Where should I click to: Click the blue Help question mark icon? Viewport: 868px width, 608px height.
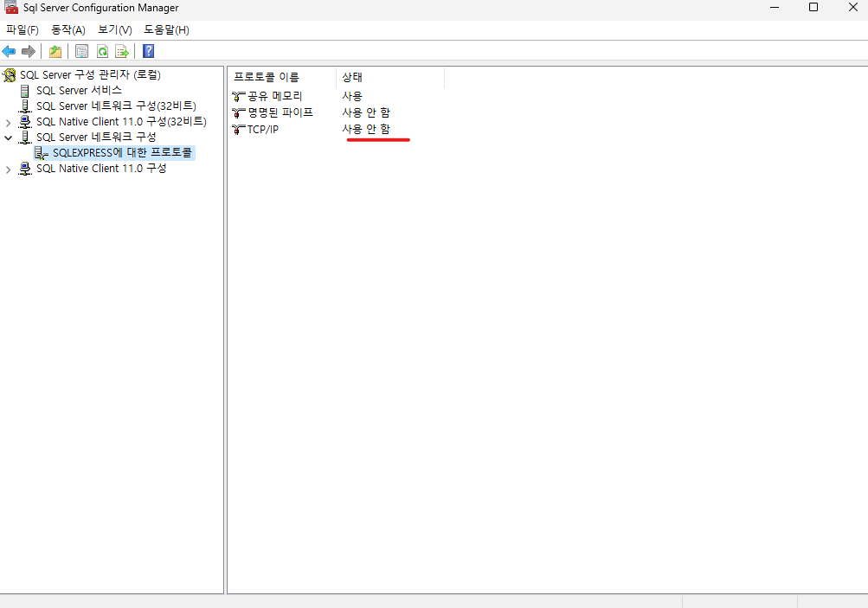coord(148,51)
